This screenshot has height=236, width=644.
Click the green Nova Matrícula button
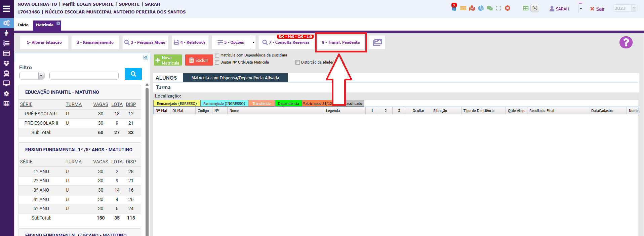point(168,61)
